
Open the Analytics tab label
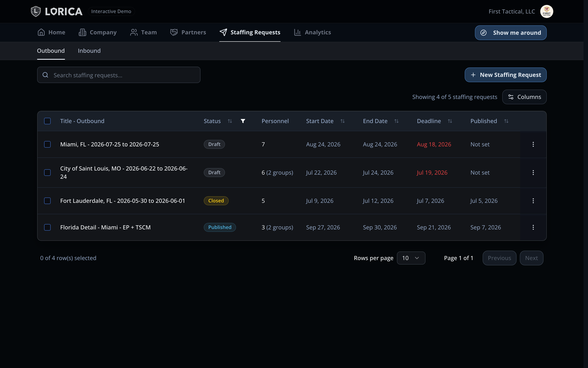click(318, 32)
